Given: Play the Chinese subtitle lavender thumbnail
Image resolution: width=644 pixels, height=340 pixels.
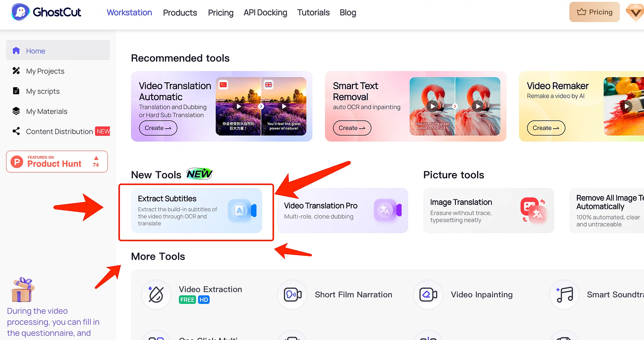Looking at the screenshot, I should [238, 106].
